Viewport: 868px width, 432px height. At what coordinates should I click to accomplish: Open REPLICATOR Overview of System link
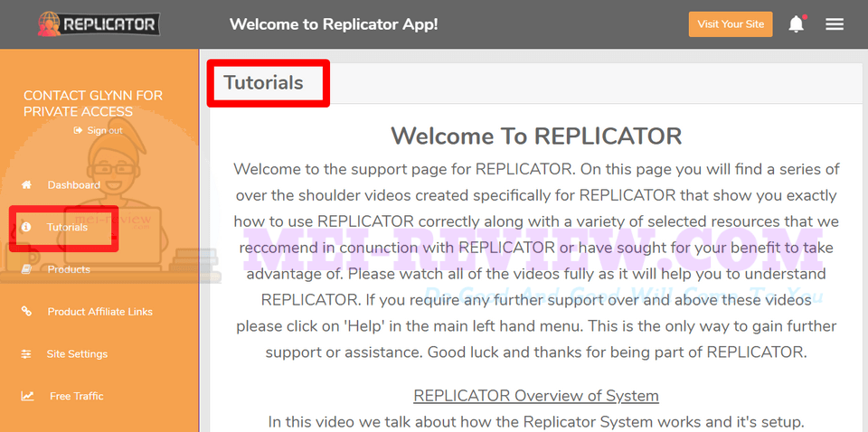point(536,396)
